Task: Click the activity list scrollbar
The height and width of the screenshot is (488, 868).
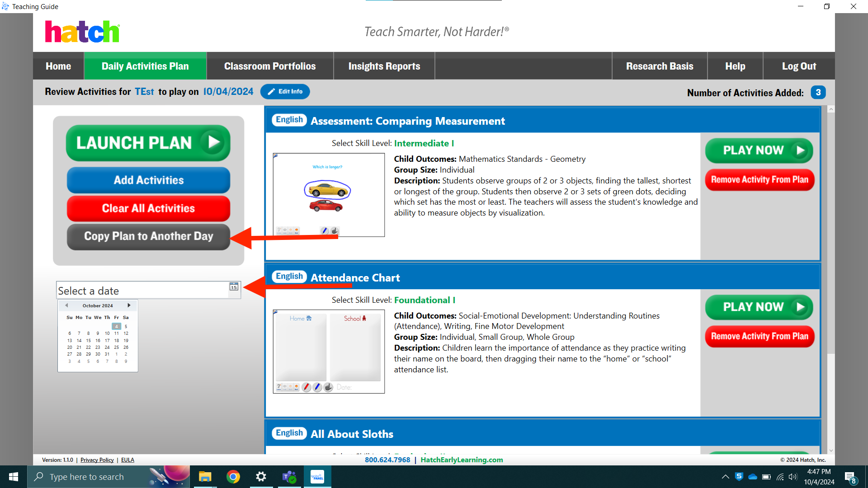Action: point(831,233)
